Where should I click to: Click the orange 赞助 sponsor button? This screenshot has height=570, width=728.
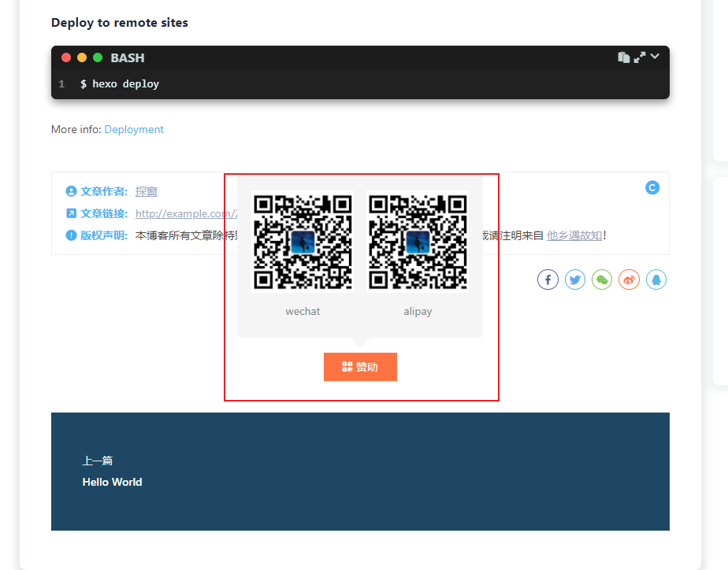(x=360, y=367)
